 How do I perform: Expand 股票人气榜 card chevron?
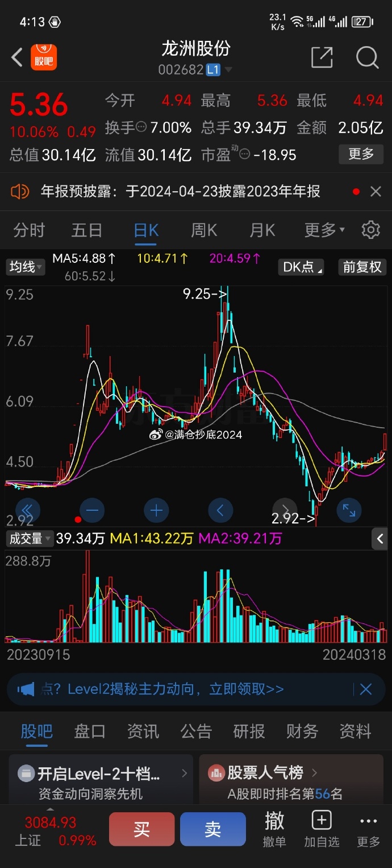click(314, 773)
